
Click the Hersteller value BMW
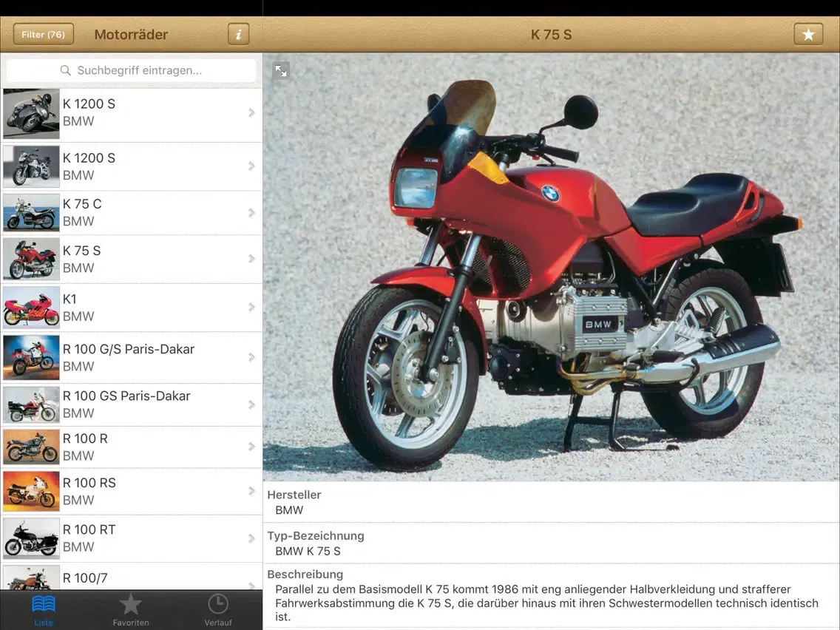point(289,510)
